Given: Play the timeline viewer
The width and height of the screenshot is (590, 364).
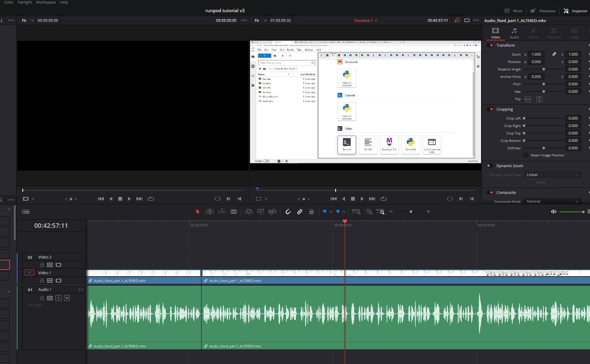Looking at the screenshot, I should point(362,199).
